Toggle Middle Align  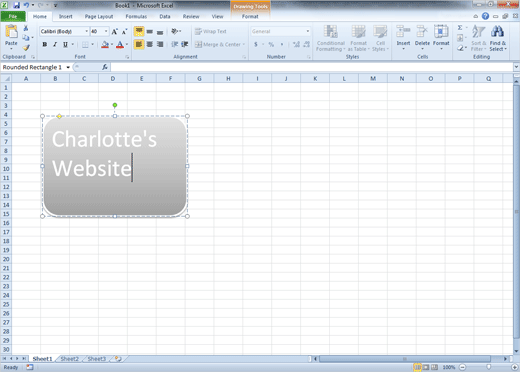point(150,31)
